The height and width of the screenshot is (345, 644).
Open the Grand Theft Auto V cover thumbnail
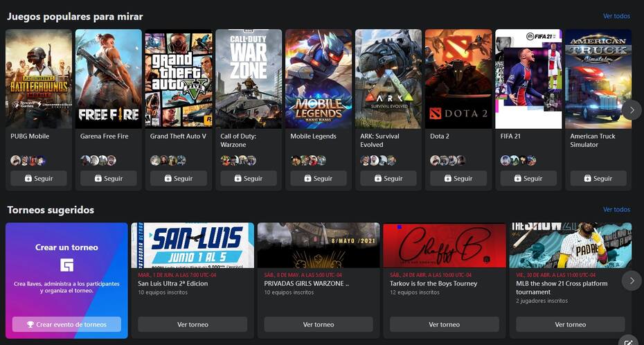pos(179,79)
